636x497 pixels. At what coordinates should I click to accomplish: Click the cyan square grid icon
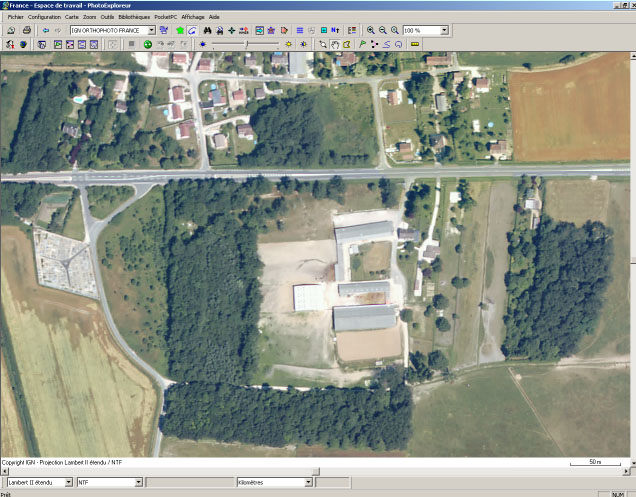324,30
